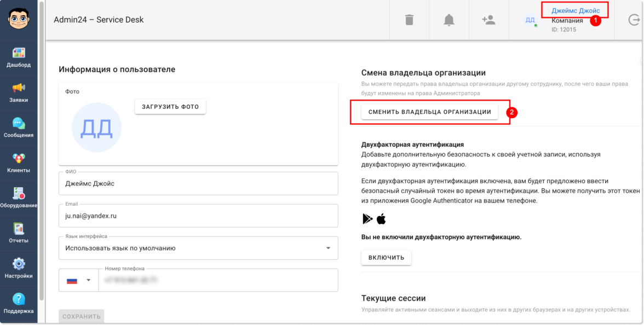Click the Russian flag country selector
This screenshot has height=325, width=644.
point(72,281)
